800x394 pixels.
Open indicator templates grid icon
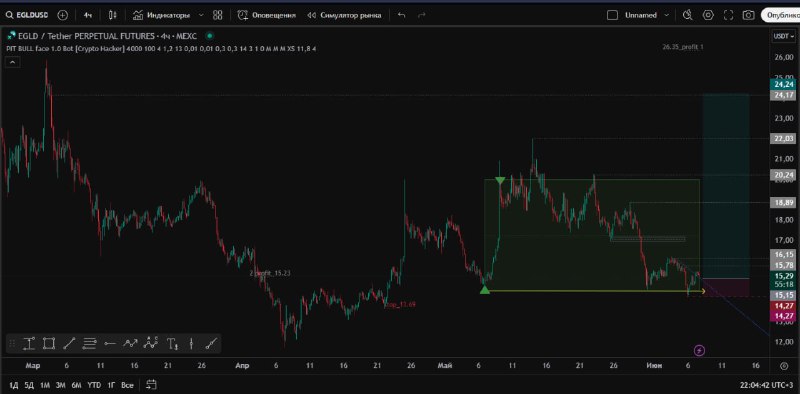pos(217,15)
